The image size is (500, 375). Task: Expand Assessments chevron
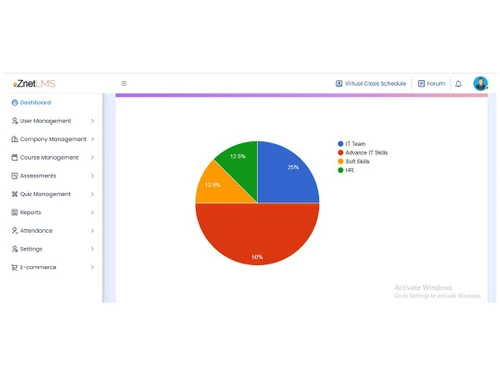(x=92, y=176)
